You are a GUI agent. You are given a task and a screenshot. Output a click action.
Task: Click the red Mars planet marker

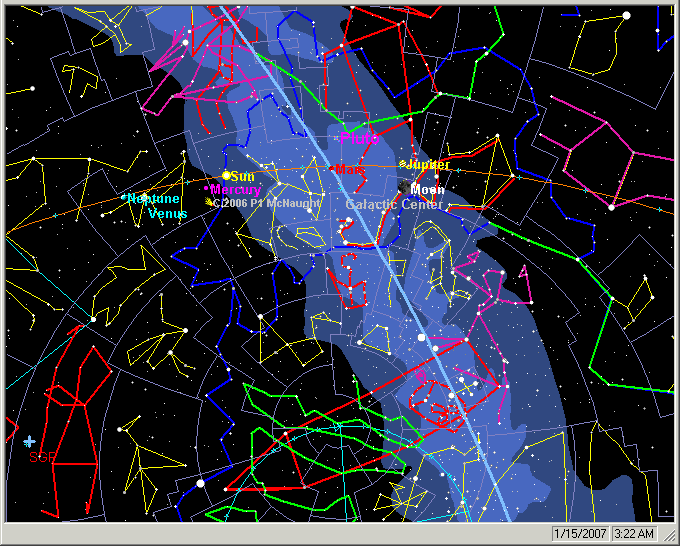click(333, 170)
